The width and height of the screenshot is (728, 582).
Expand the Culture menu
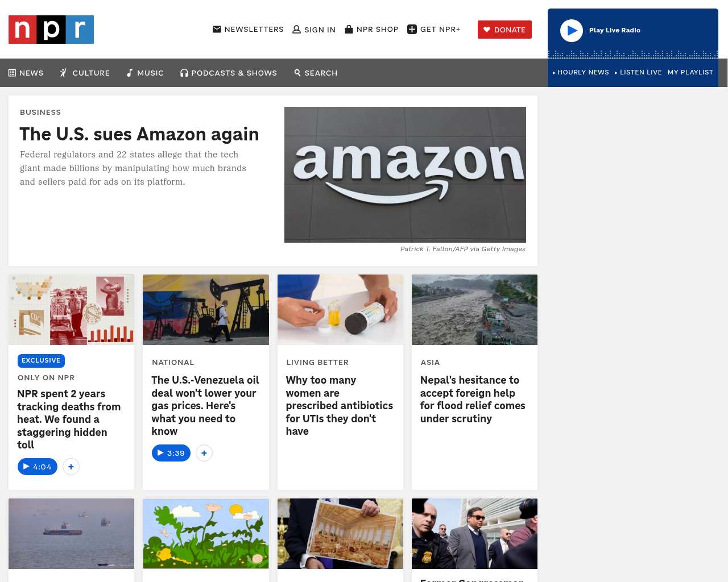point(85,73)
